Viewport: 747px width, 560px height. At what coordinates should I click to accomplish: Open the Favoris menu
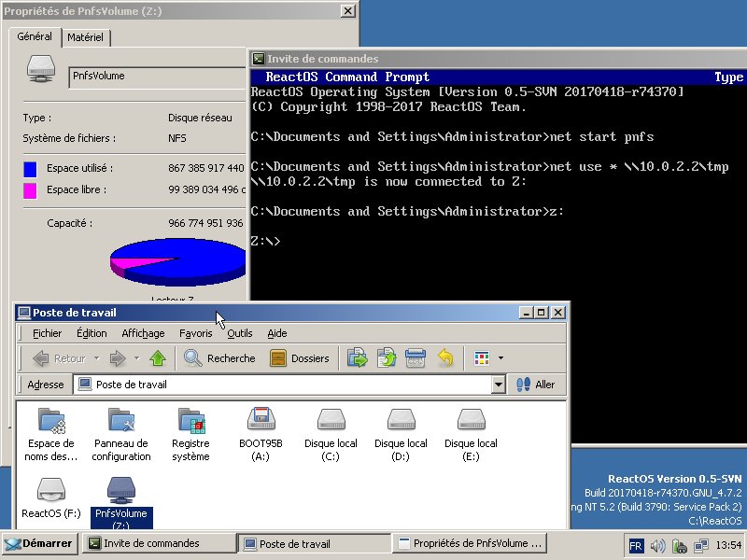196,333
